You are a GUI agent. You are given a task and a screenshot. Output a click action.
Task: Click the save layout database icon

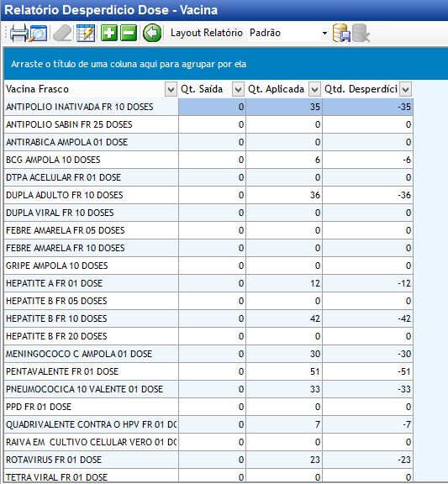point(341,33)
